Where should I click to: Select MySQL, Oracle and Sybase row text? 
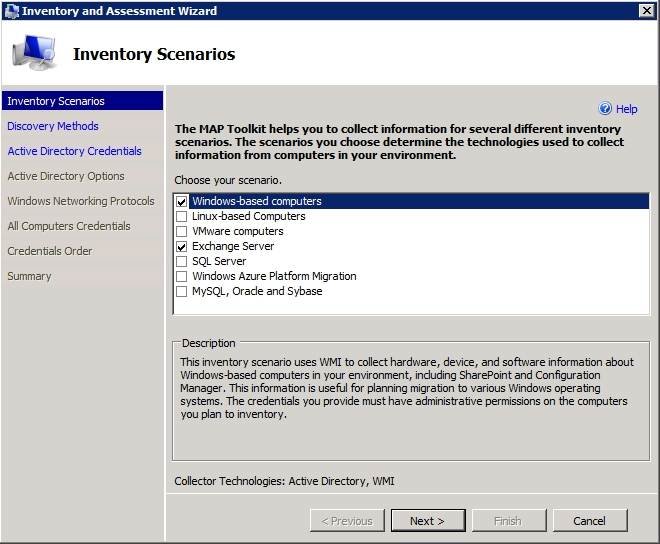pos(257,291)
